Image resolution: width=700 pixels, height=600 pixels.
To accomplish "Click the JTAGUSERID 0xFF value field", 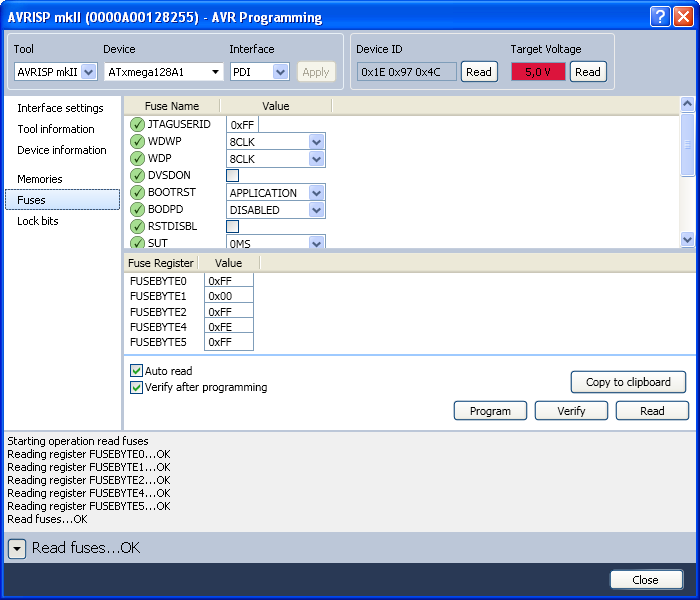I will coord(242,125).
